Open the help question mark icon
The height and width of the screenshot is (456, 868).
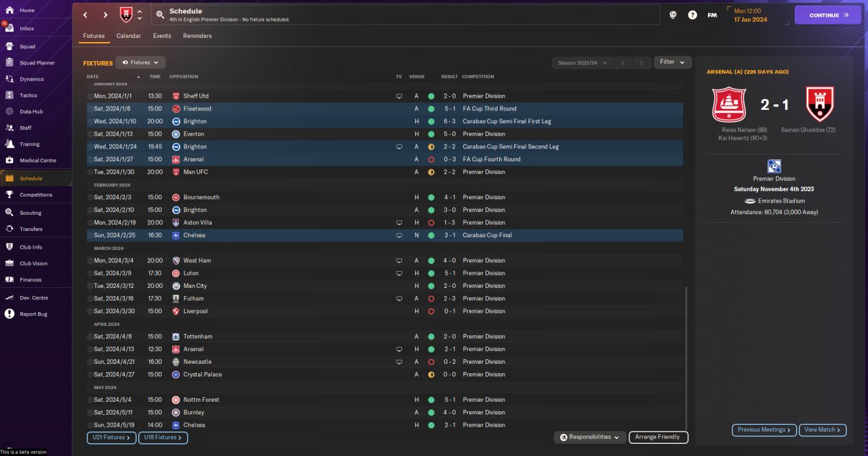pyautogui.click(x=692, y=15)
